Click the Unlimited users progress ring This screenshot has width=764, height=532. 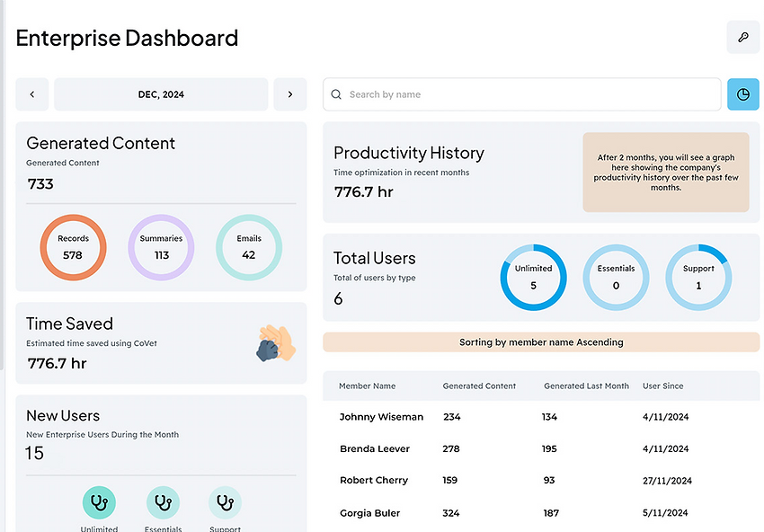pos(533,277)
